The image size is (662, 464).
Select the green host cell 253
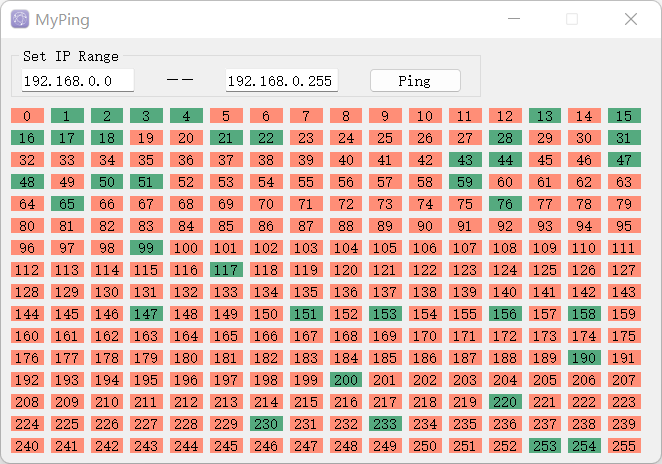coord(545,446)
